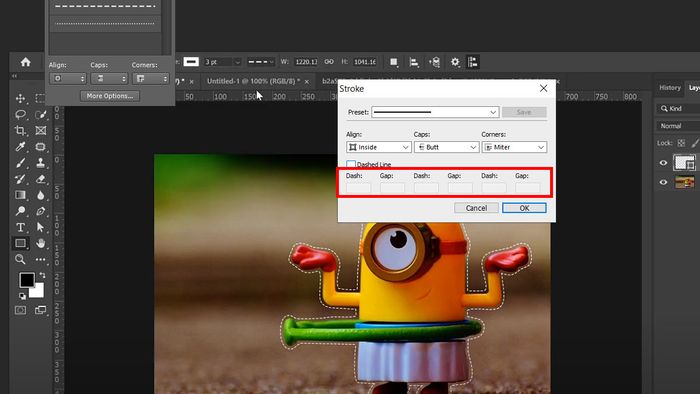Open the Caps dropdown in stroke popup
The image size is (700, 394).
click(x=109, y=79)
